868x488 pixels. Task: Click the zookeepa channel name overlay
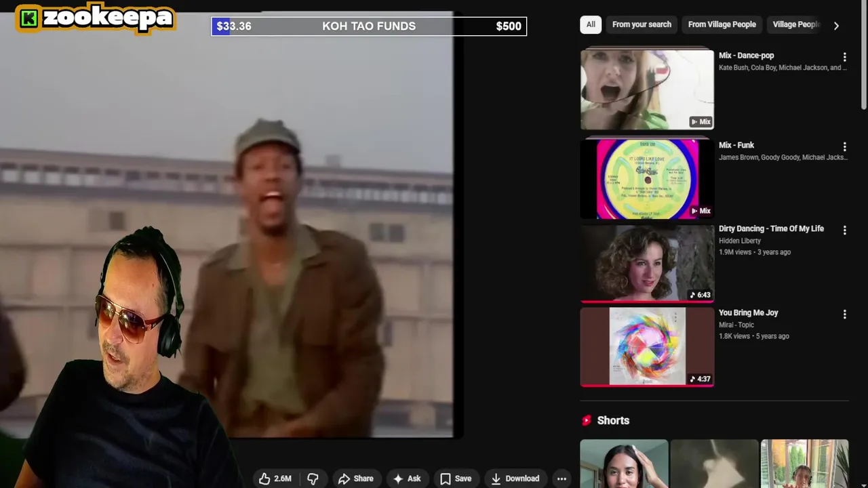tap(108, 17)
